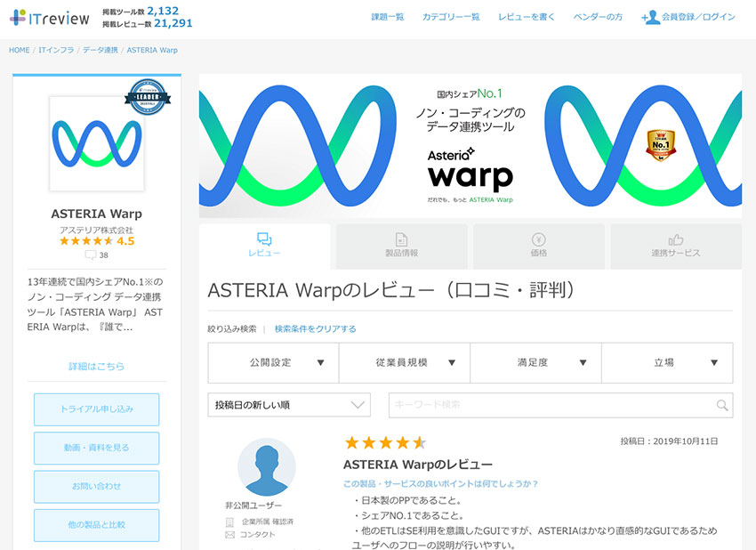Click 会員登録/ログイン link
This screenshot has height=550, width=756.
[698, 17]
